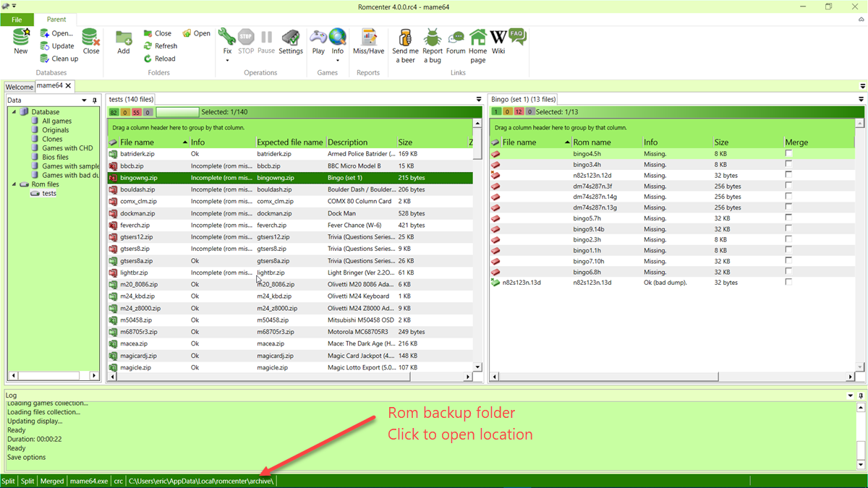Select the tests (140 files) tab

coord(131,99)
